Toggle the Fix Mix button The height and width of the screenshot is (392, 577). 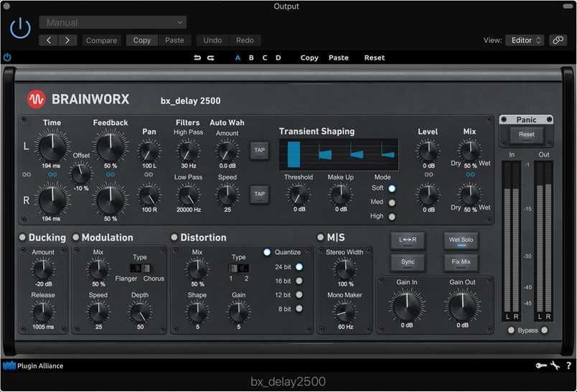coord(461,263)
